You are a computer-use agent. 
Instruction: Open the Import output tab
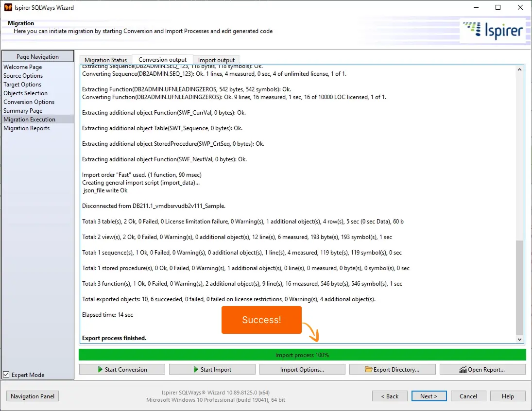[216, 60]
